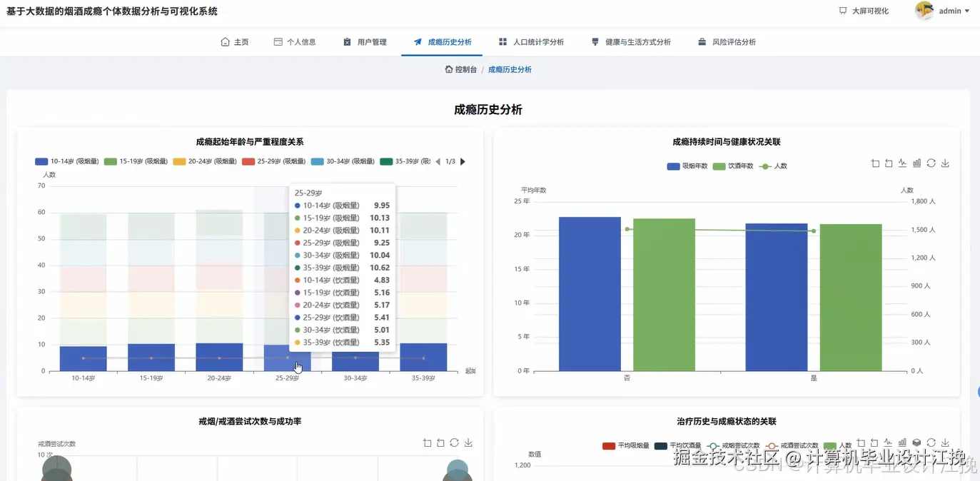The image size is (980, 481).
Task: Click the 成瘾持续时间与健康状况关联 chart title
Action: click(x=727, y=142)
